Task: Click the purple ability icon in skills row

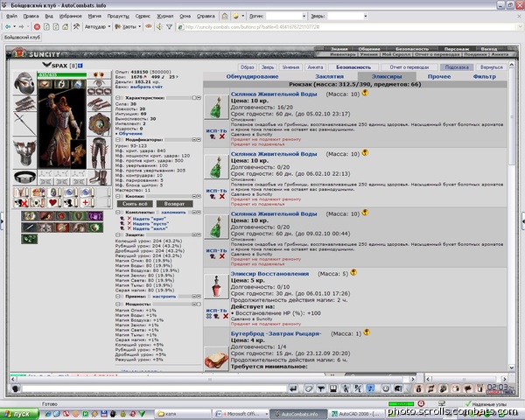Action: point(94,216)
